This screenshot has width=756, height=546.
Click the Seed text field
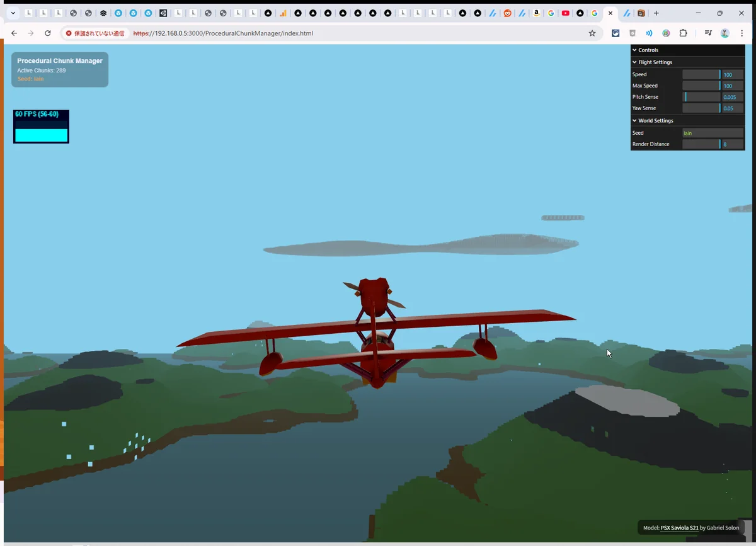713,133
